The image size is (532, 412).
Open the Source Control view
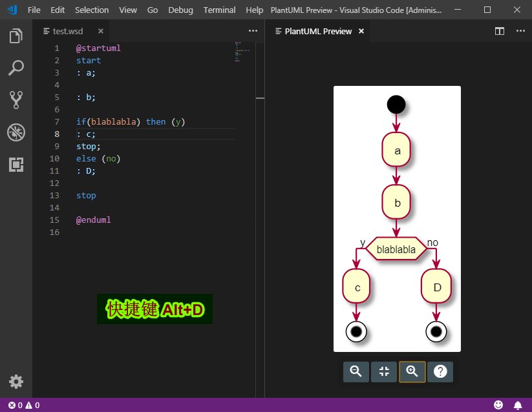(16, 100)
